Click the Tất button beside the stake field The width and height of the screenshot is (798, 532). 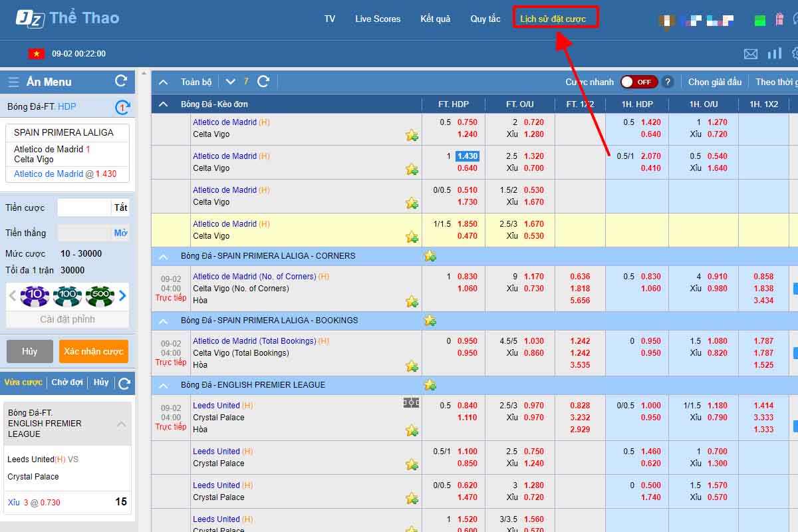coord(120,207)
